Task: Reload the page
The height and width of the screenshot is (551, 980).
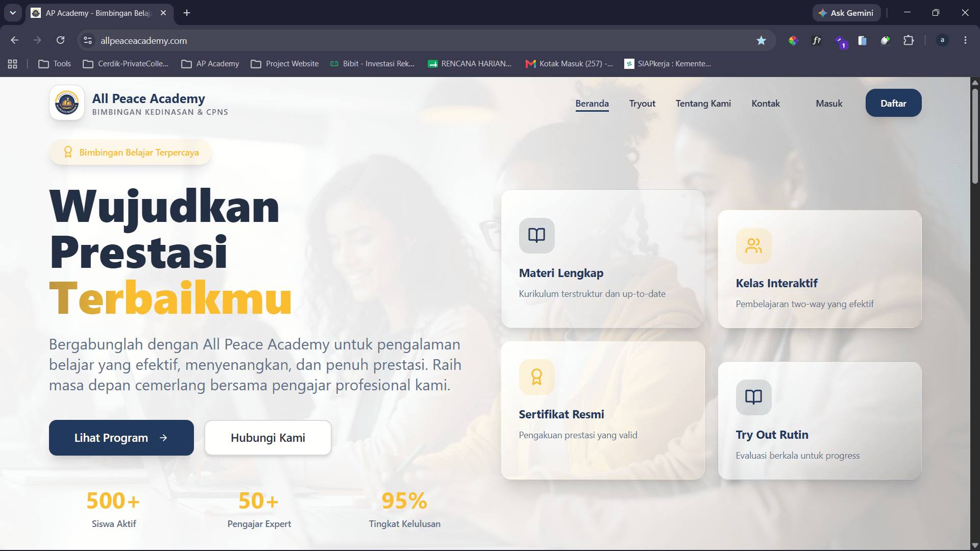Action: 60,40
